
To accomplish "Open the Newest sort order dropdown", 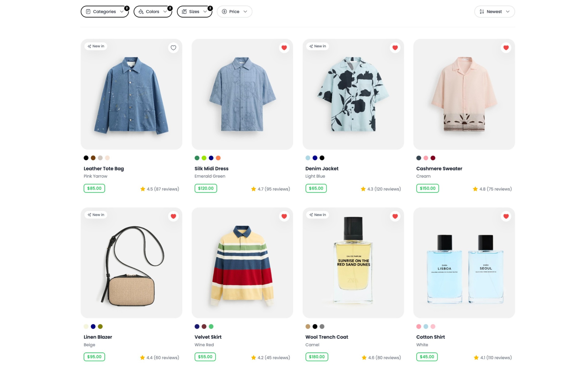I will tap(494, 11).
